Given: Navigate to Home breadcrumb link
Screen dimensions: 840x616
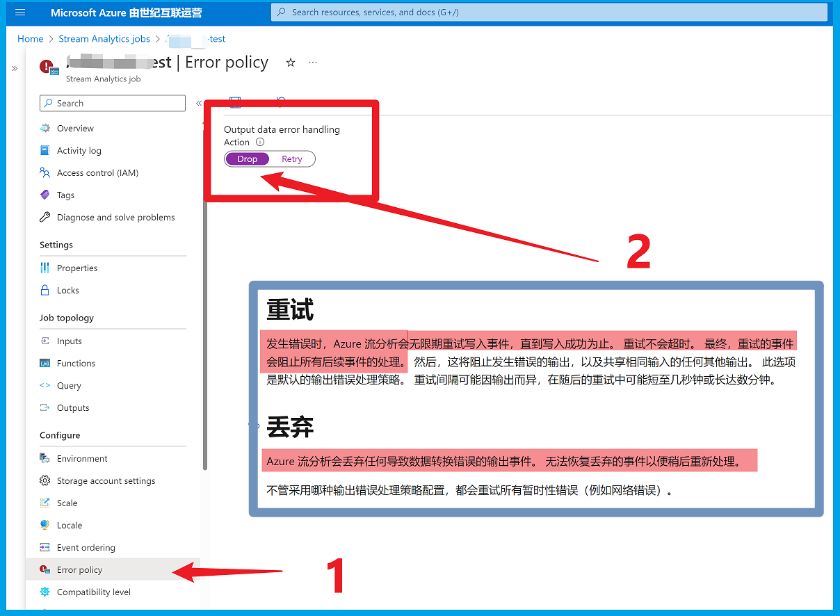Looking at the screenshot, I should click(31, 39).
